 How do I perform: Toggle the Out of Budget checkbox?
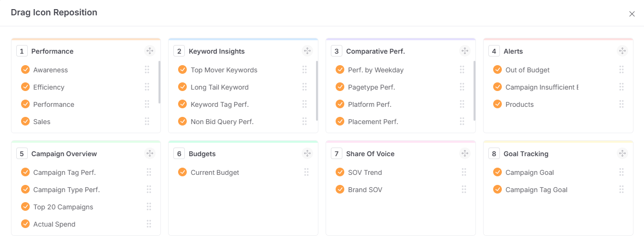point(497,70)
